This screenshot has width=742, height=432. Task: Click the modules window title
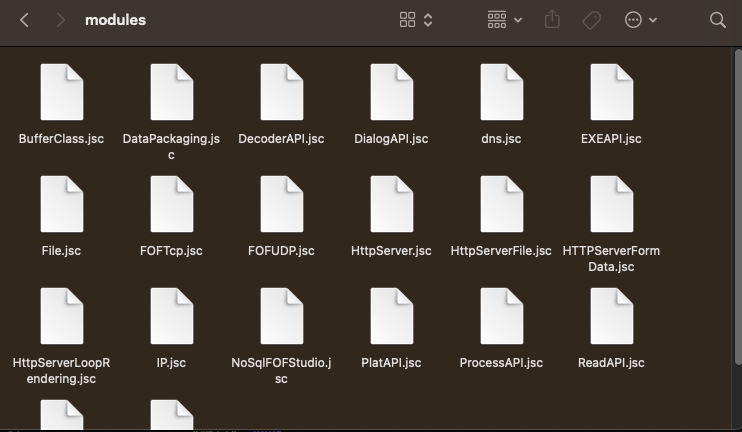tap(115, 20)
